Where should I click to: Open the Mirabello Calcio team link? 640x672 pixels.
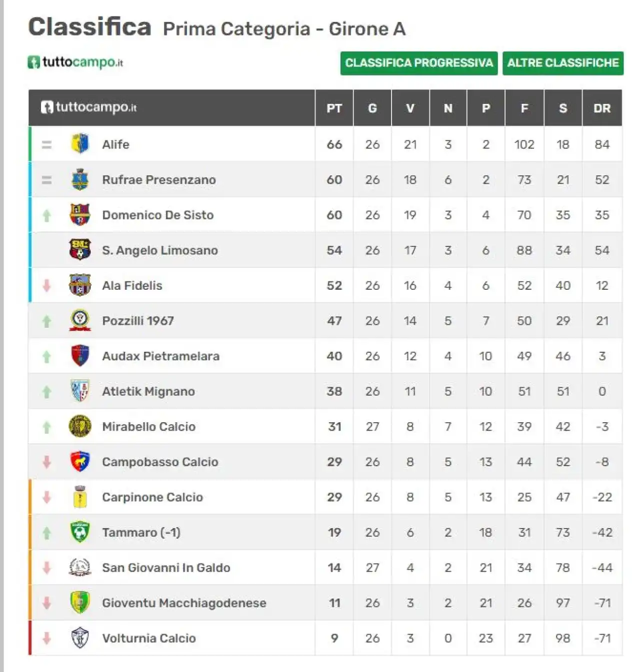pyautogui.click(x=148, y=427)
